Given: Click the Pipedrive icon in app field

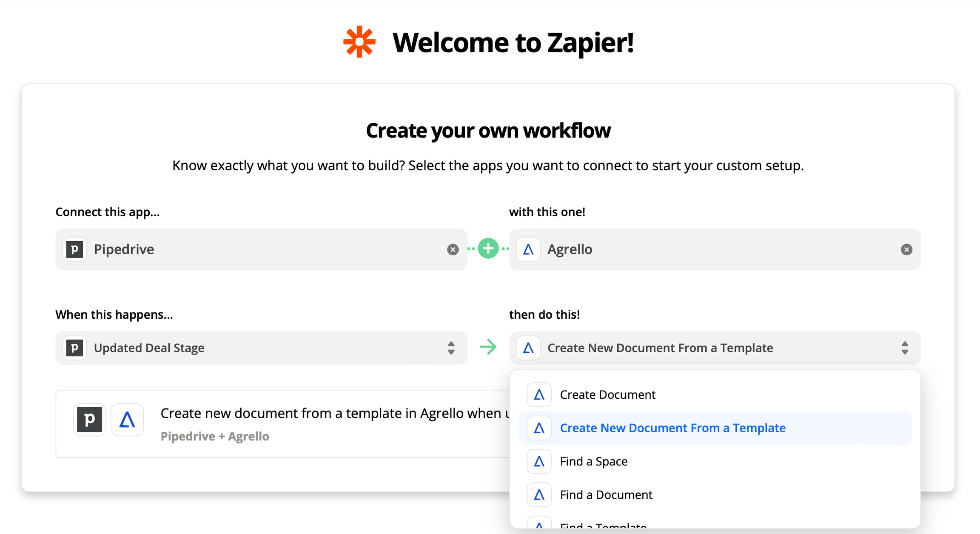Looking at the screenshot, I should pos(75,249).
